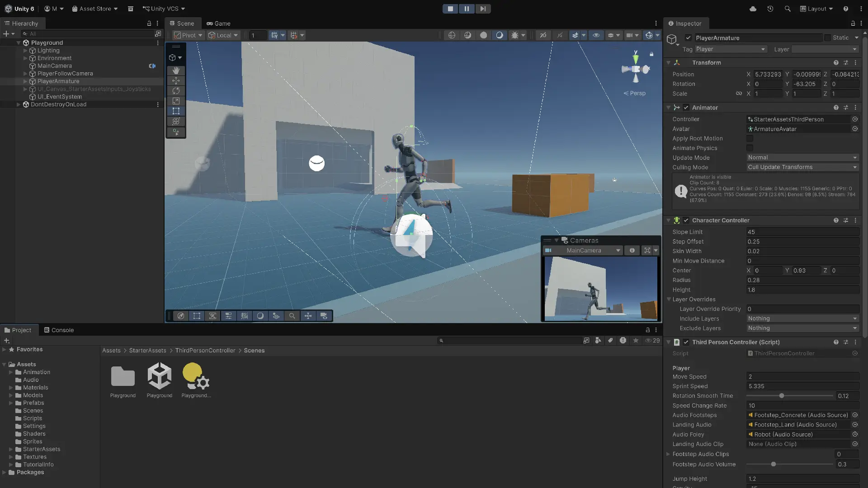Viewport: 868px width, 488px height.
Task: Open Animator component preset icon
Action: pos(846,108)
